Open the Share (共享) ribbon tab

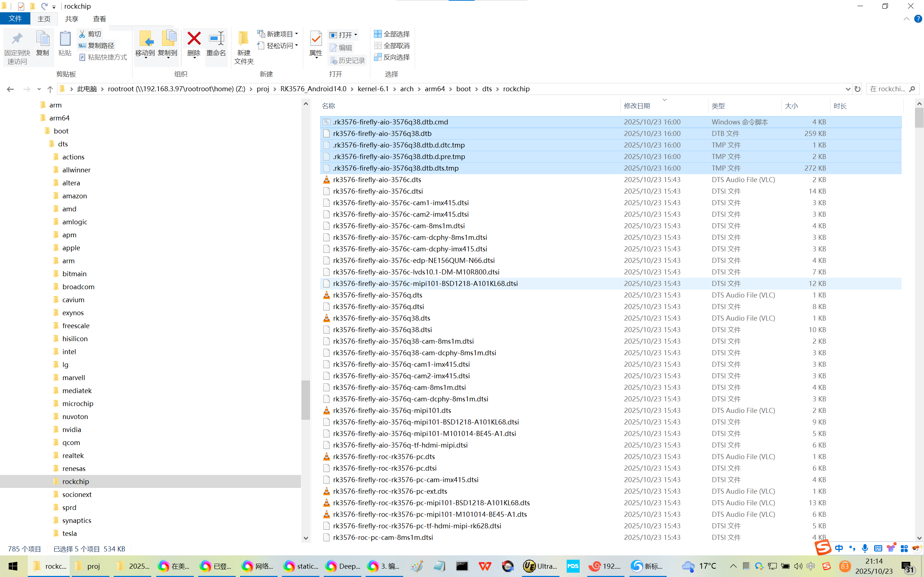pos(71,19)
